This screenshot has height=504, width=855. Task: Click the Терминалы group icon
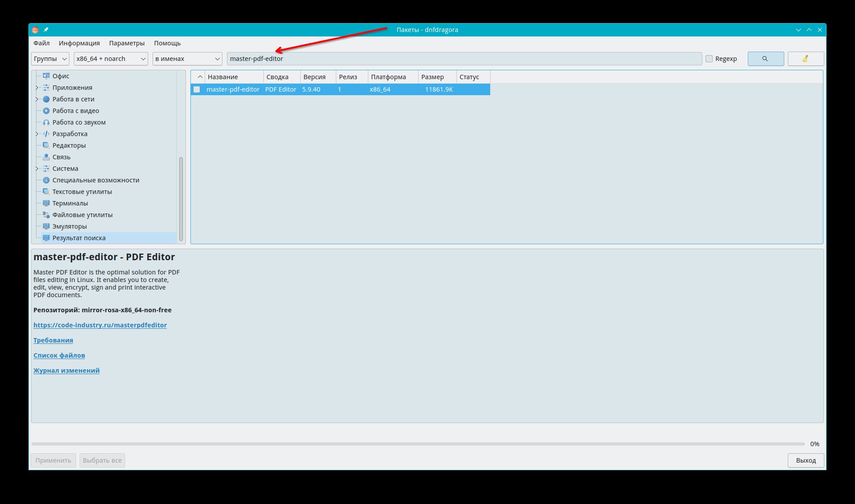[x=46, y=203]
